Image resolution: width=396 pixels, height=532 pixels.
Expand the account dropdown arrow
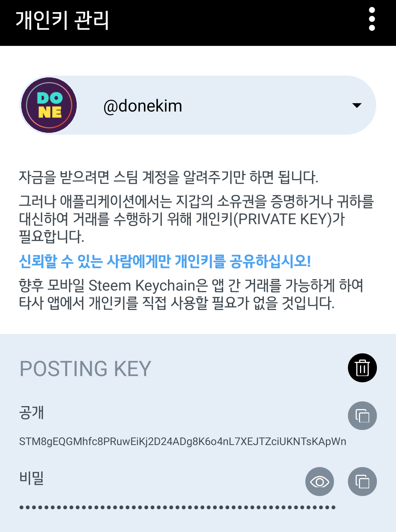tap(357, 105)
